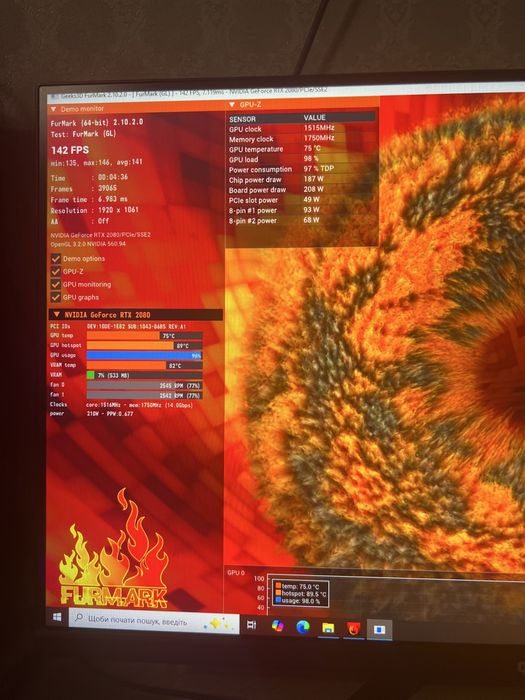Viewport: 525px width, 700px height.
Task: Click the SENSOR column header
Action: click(242, 119)
